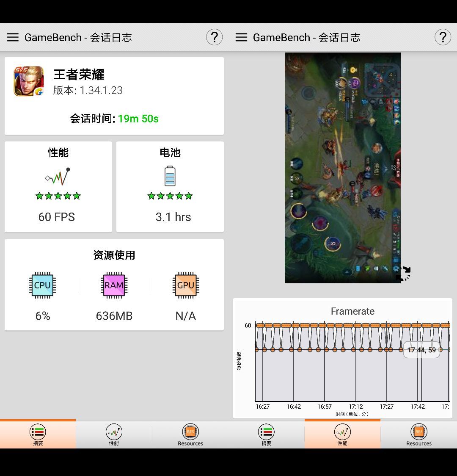Click the gameplay screenshot thumbnail
457x476 pixels.
342,168
